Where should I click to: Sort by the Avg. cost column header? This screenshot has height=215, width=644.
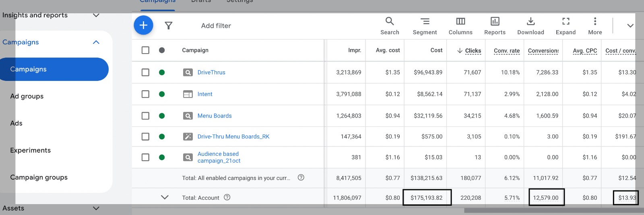(x=388, y=50)
